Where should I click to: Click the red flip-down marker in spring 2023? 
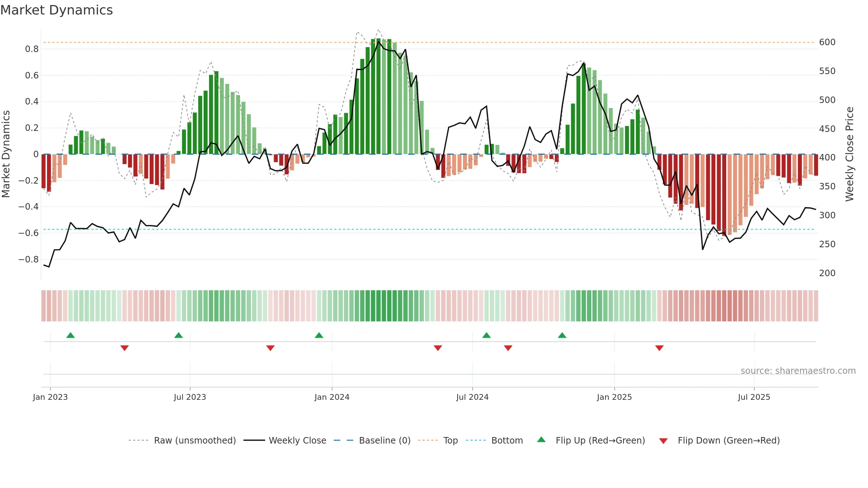pos(124,348)
